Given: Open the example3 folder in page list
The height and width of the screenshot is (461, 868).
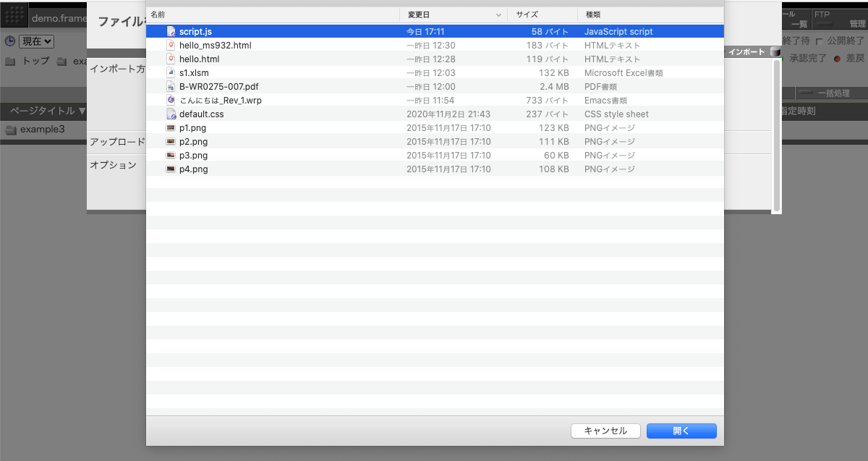Looking at the screenshot, I should pos(42,130).
